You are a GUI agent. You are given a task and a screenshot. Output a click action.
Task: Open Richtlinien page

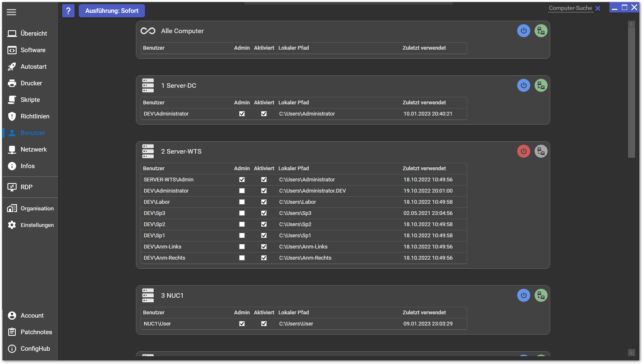tap(30, 116)
